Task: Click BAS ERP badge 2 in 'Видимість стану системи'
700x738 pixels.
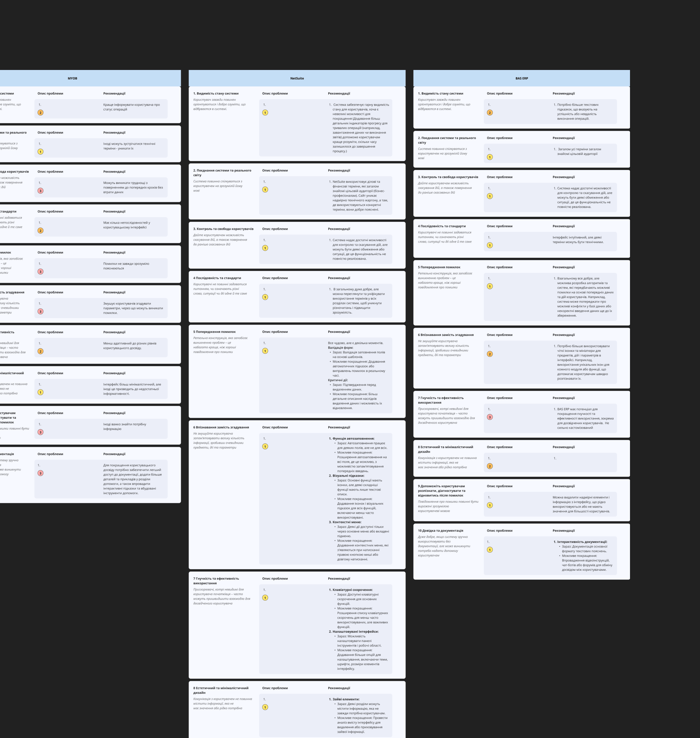Action: (489, 113)
